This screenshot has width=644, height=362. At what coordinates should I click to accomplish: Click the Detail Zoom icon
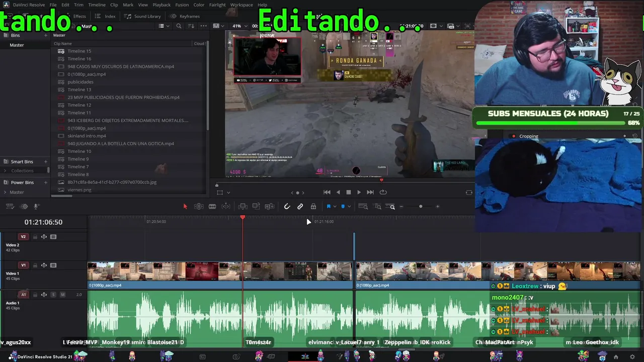pos(378,206)
